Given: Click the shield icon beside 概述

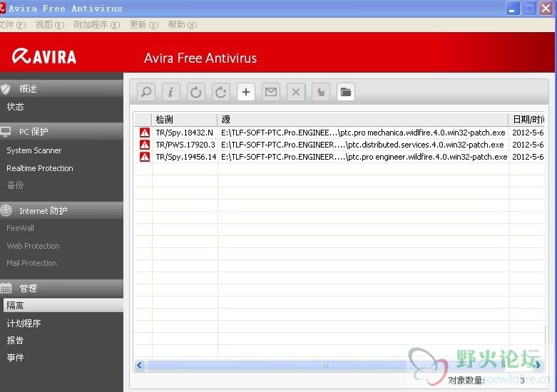Looking at the screenshot, I should pos(5,89).
